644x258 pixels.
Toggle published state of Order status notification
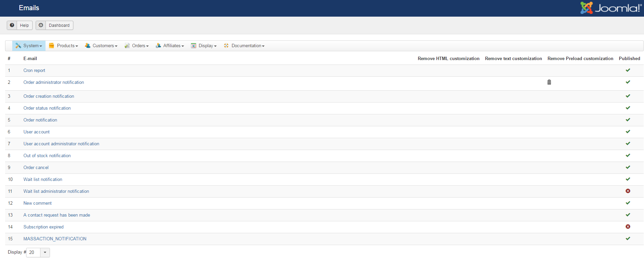pyautogui.click(x=628, y=108)
